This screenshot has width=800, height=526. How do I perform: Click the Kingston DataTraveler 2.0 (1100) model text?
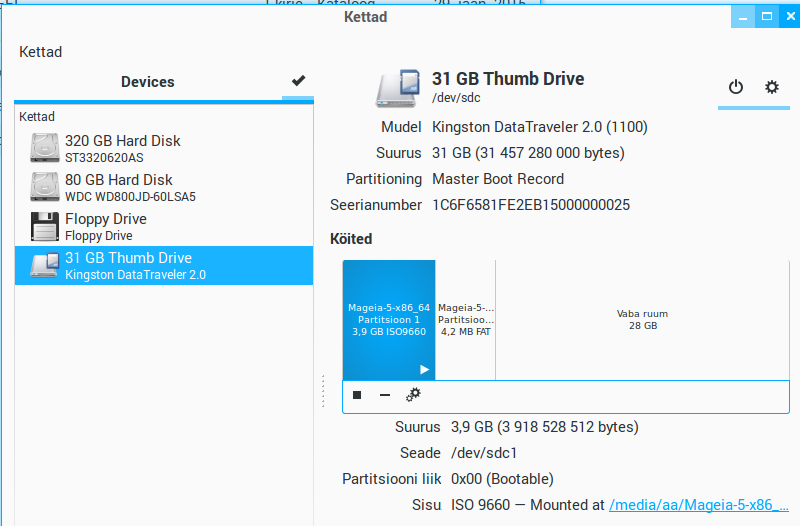pyautogui.click(x=540, y=127)
